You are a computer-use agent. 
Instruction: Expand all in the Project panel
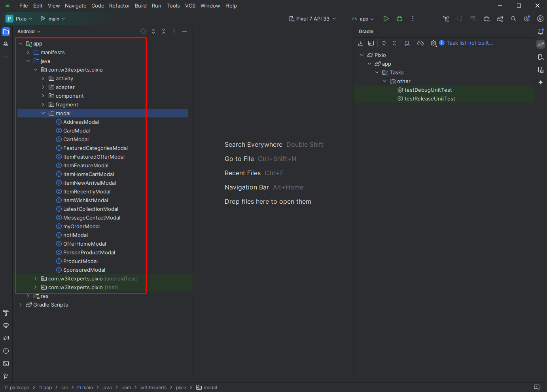point(153,31)
